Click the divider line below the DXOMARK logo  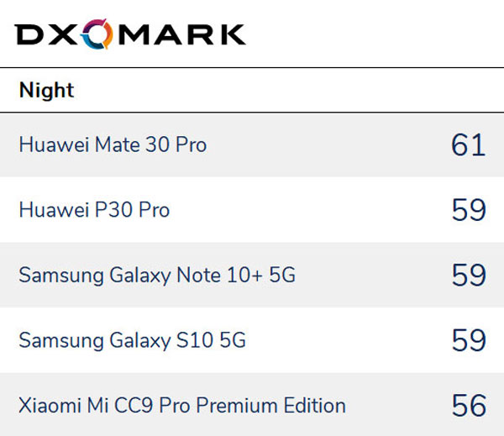[252, 67]
